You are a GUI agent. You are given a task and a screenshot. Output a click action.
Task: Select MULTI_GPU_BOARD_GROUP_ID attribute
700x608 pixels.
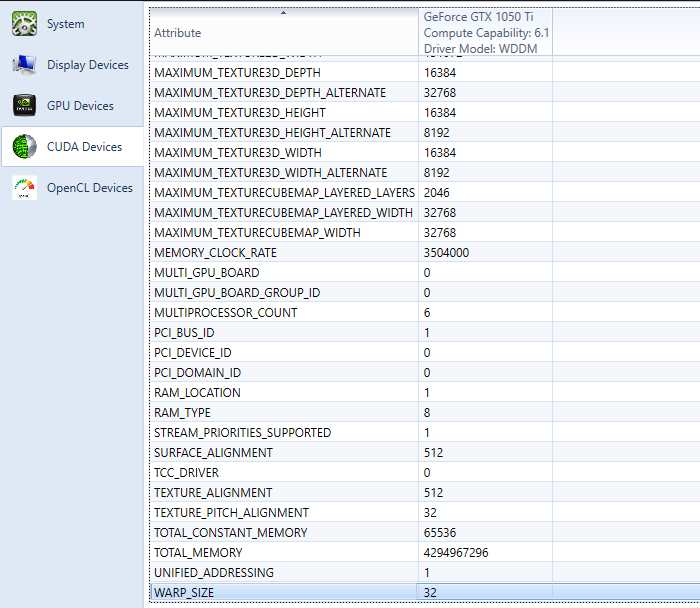(x=237, y=293)
